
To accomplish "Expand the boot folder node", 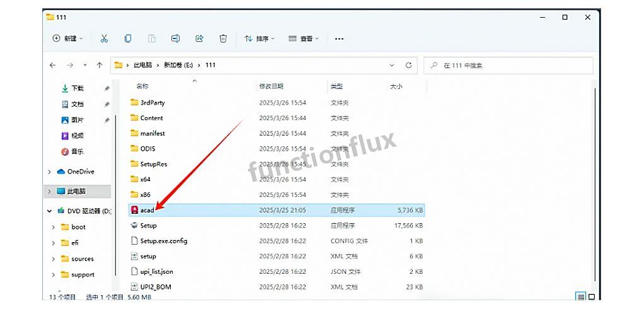I will pyautogui.click(x=54, y=227).
